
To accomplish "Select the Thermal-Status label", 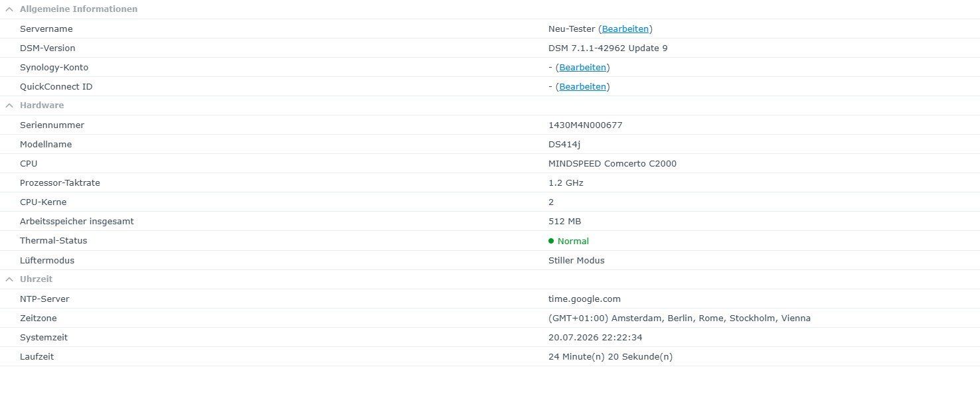I will tap(54, 241).
